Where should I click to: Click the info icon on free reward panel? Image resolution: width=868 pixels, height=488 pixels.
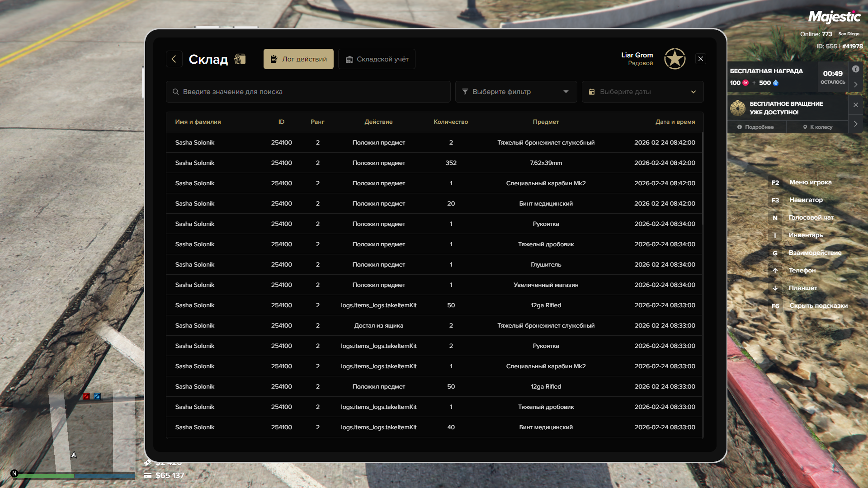click(855, 69)
